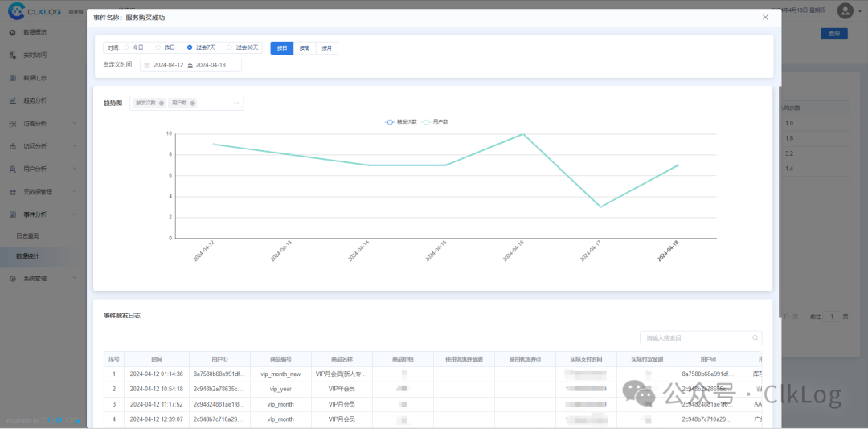868x429 pixels.
Task: Click the 系统管理 gear icon
Action: pyautogui.click(x=13, y=279)
